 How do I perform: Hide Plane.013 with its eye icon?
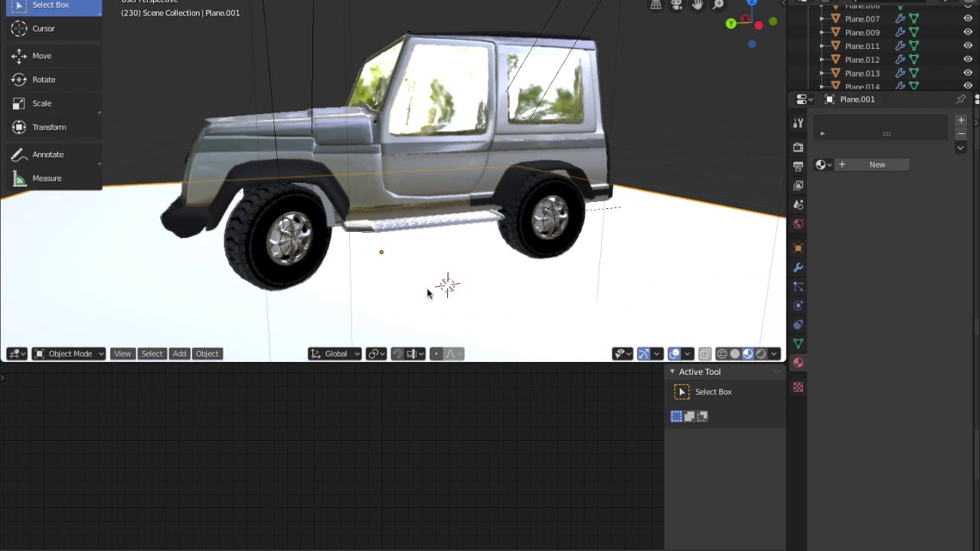(968, 73)
